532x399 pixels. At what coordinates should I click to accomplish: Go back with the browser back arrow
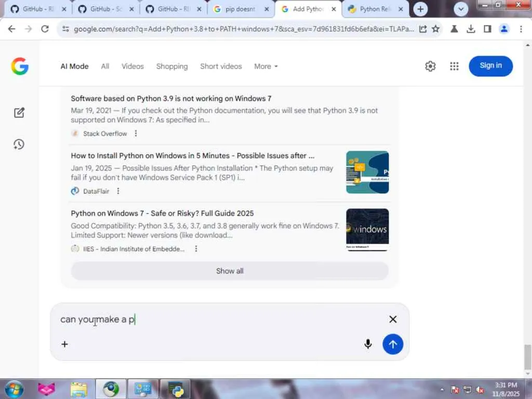coord(11,29)
